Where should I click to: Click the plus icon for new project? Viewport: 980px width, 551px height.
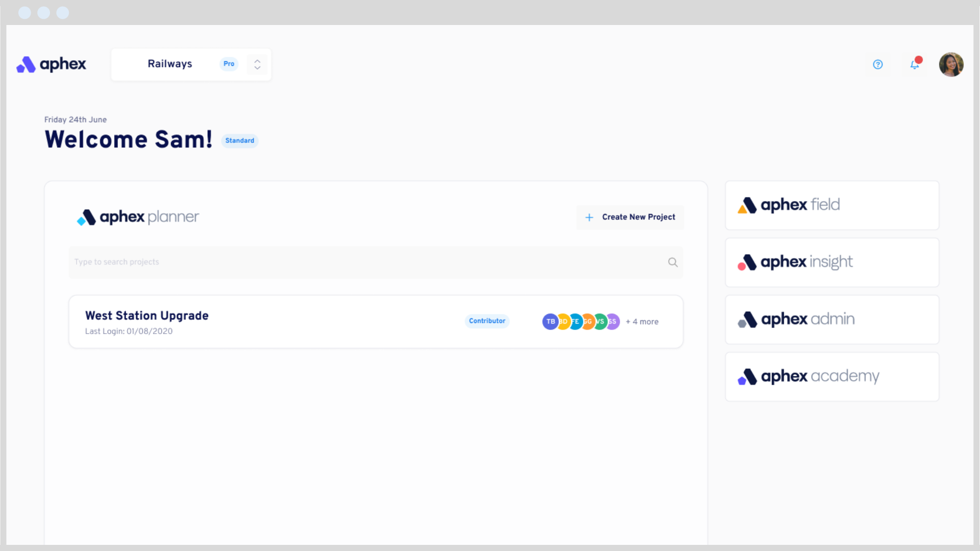(589, 217)
